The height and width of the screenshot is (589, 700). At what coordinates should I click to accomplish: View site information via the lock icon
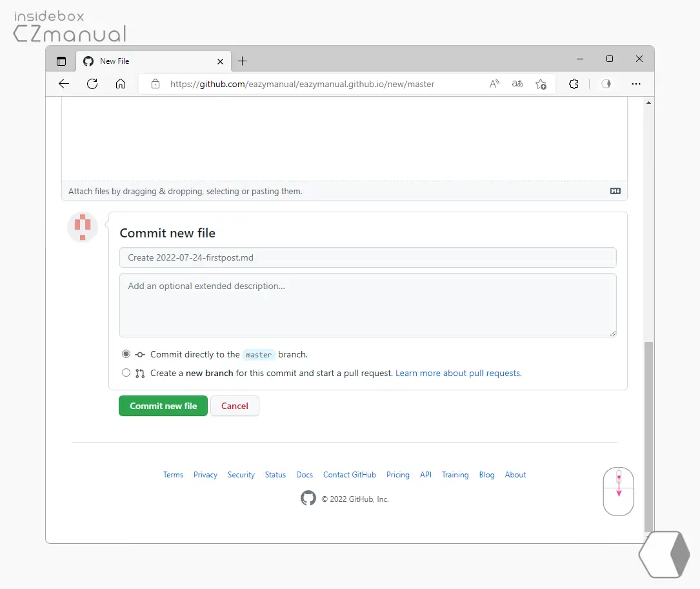coord(155,83)
